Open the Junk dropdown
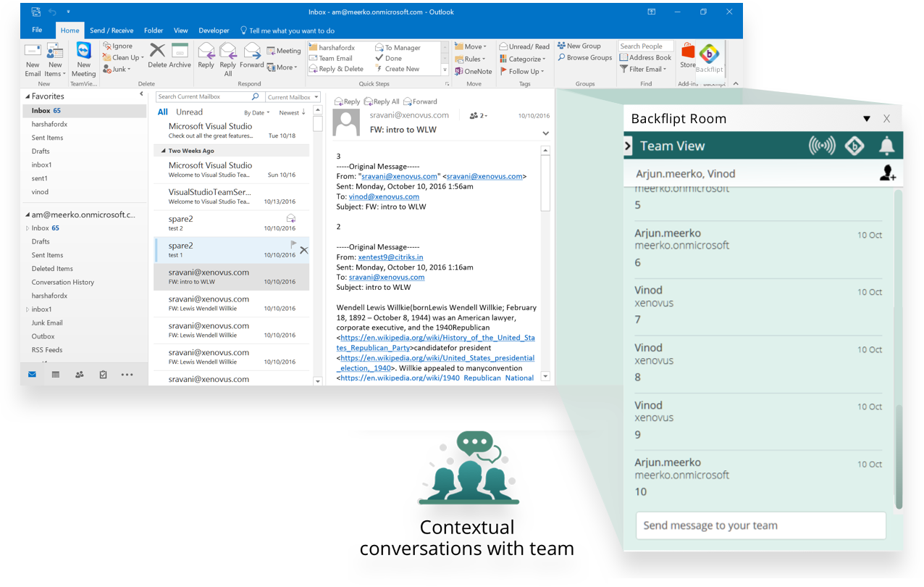This screenshot has width=924, height=587. coord(117,70)
